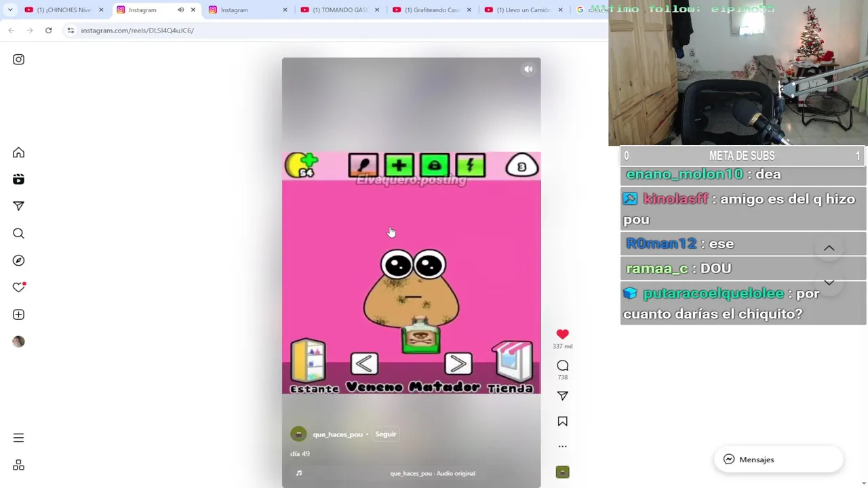Open the More hamburger menu

18,438
